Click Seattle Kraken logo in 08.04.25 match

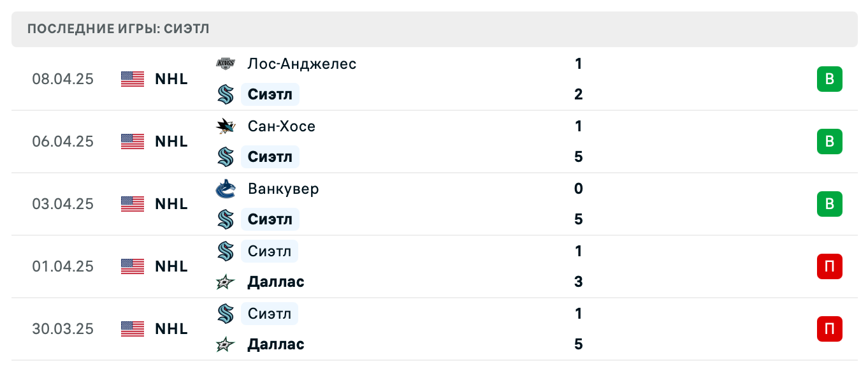click(226, 94)
